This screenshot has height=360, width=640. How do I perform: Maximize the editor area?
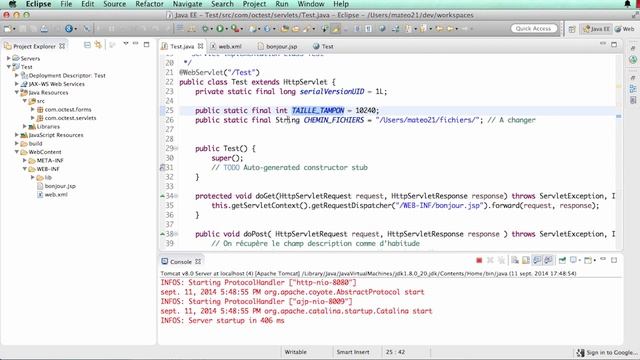614,44
